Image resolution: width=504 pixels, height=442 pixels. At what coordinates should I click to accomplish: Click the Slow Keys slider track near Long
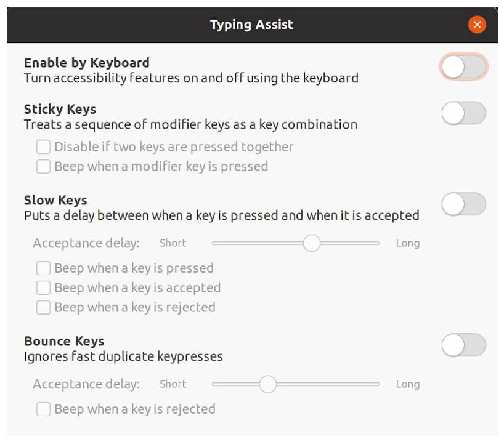click(370, 243)
